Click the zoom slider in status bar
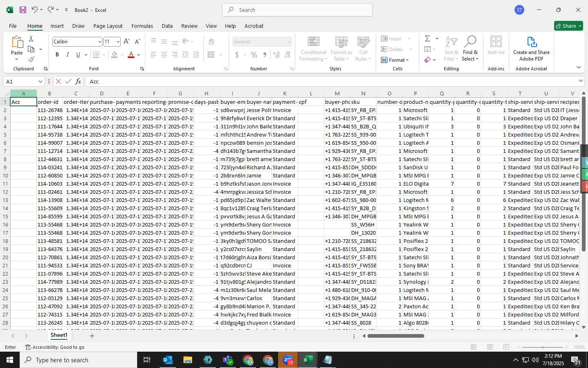 [x=543, y=347]
